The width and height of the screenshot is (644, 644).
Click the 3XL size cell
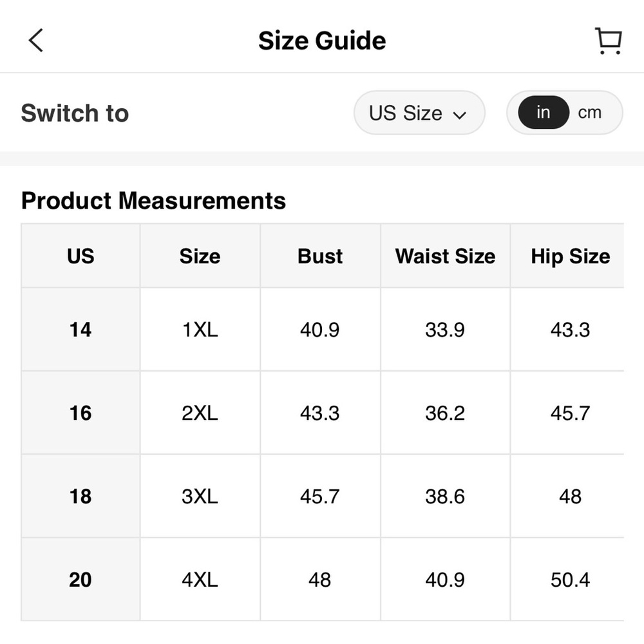[x=200, y=497]
